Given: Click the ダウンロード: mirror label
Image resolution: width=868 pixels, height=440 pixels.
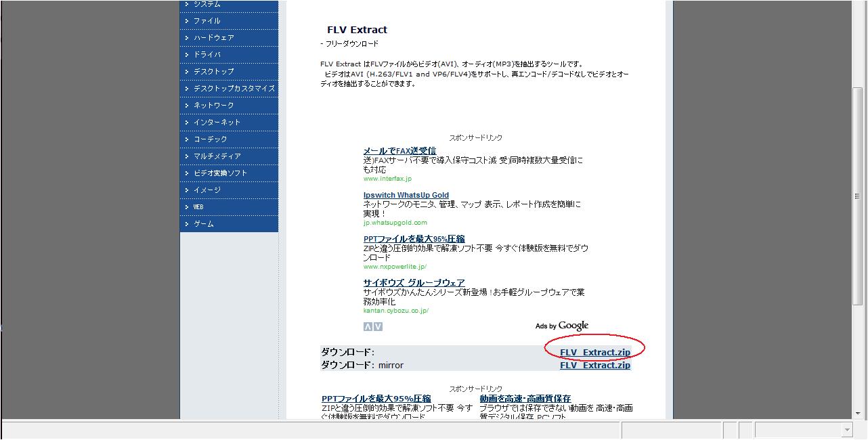Looking at the screenshot, I should pyautogui.click(x=362, y=365).
